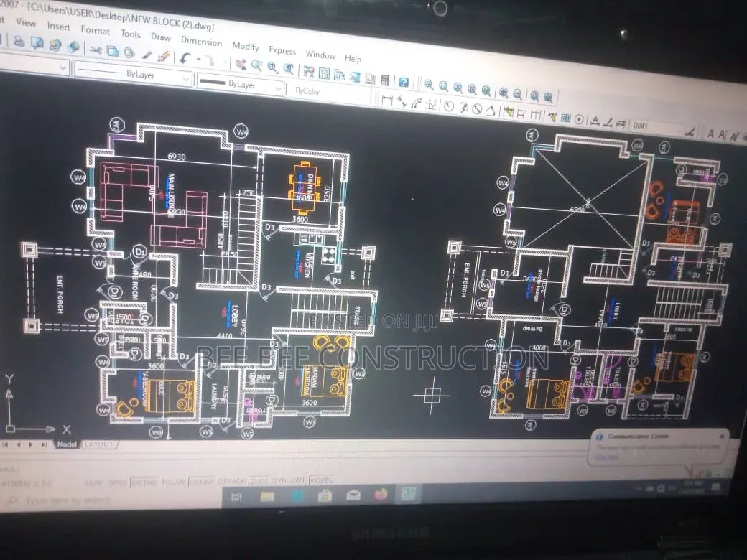Image resolution: width=747 pixels, height=560 pixels.
Task: Open File Explorer from the taskbar
Action: point(266,497)
